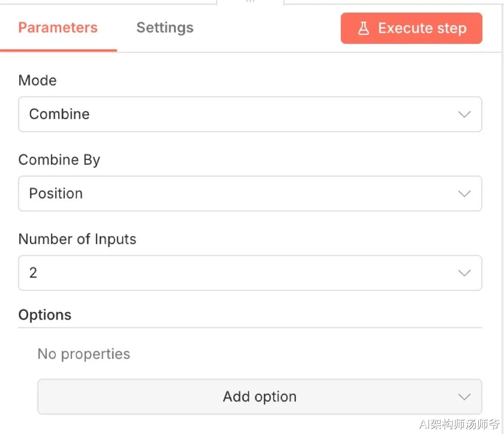The image size is (504, 434).
Task: Click the No properties placeholder text
Action: pyautogui.click(x=84, y=354)
